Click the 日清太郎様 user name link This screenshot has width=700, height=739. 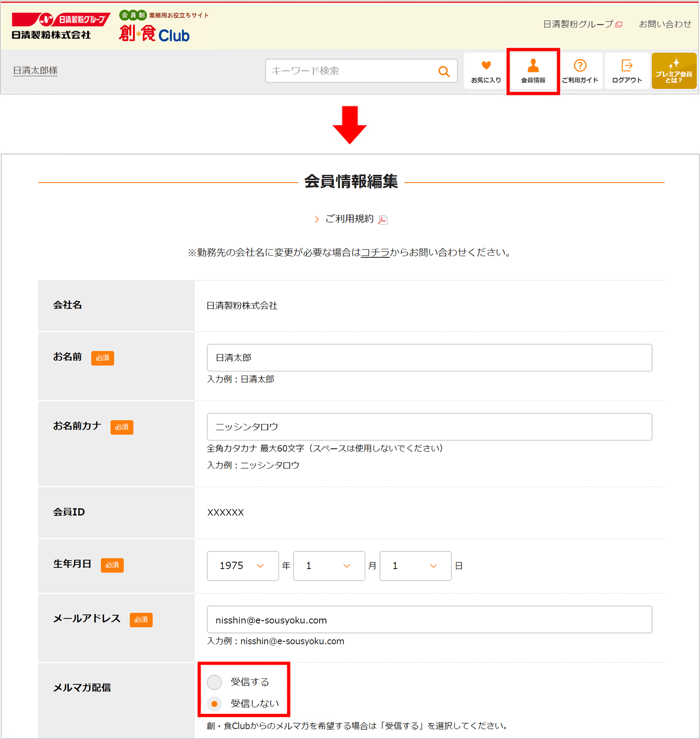point(35,71)
